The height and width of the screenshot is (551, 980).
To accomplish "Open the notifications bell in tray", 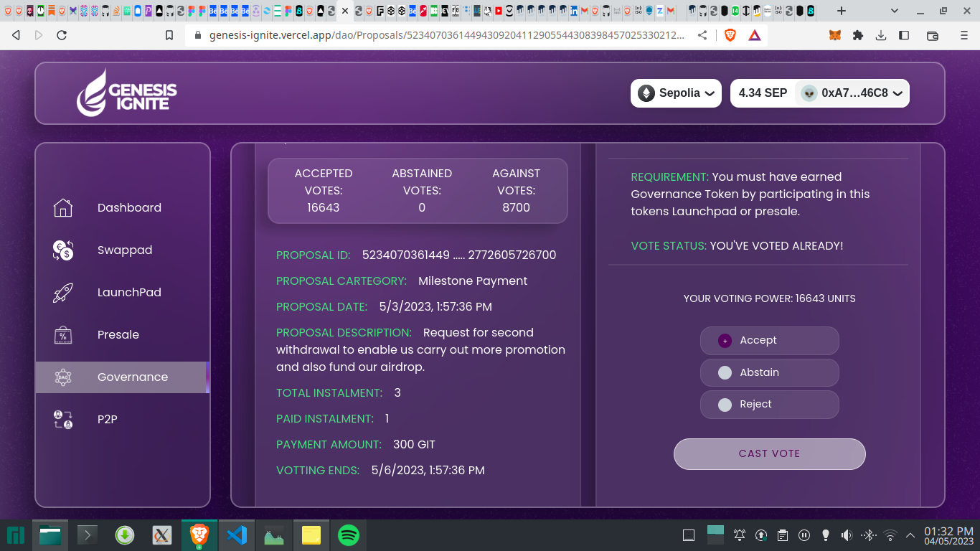I will click(740, 535).
